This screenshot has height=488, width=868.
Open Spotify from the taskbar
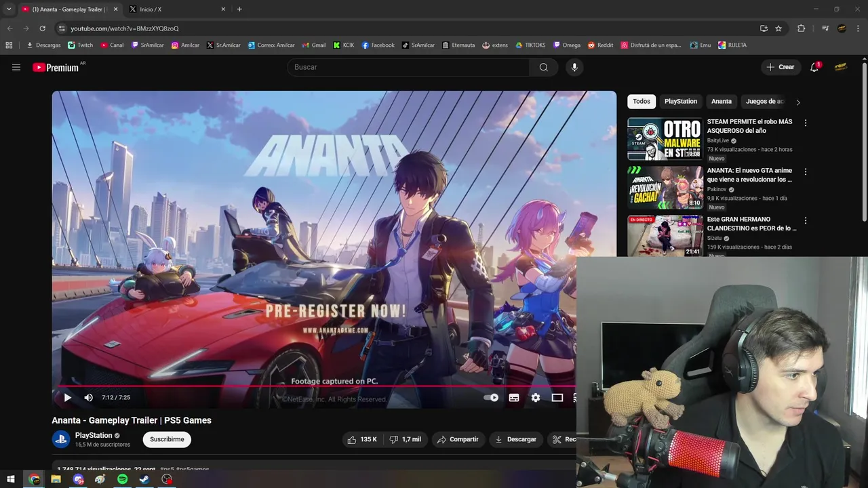(122, 479)
